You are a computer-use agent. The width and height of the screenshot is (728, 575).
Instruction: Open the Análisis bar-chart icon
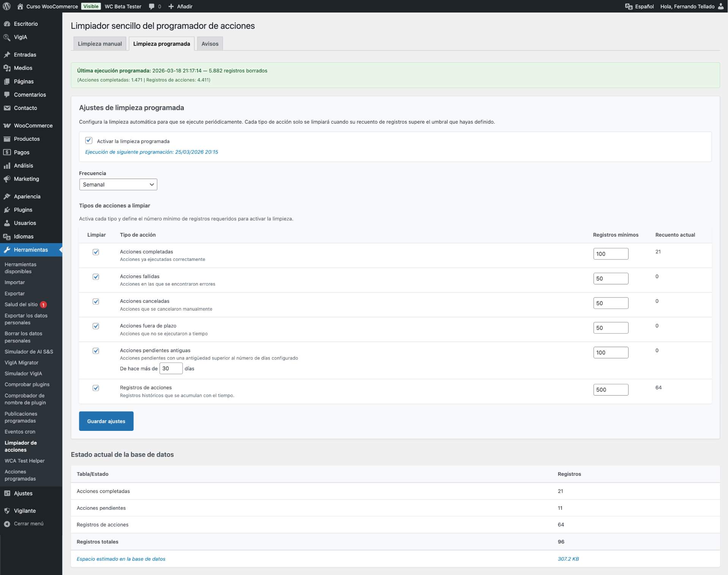tap(7, 165)
